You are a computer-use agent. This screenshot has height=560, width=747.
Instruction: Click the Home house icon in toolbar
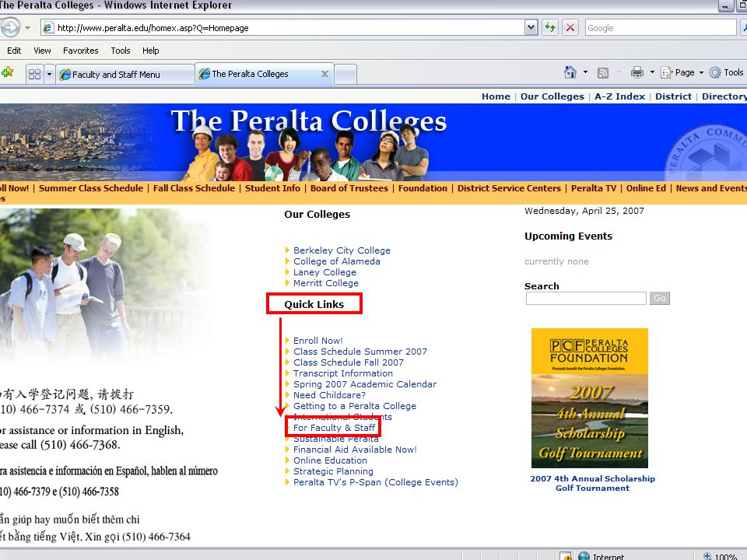pos(570,72)
